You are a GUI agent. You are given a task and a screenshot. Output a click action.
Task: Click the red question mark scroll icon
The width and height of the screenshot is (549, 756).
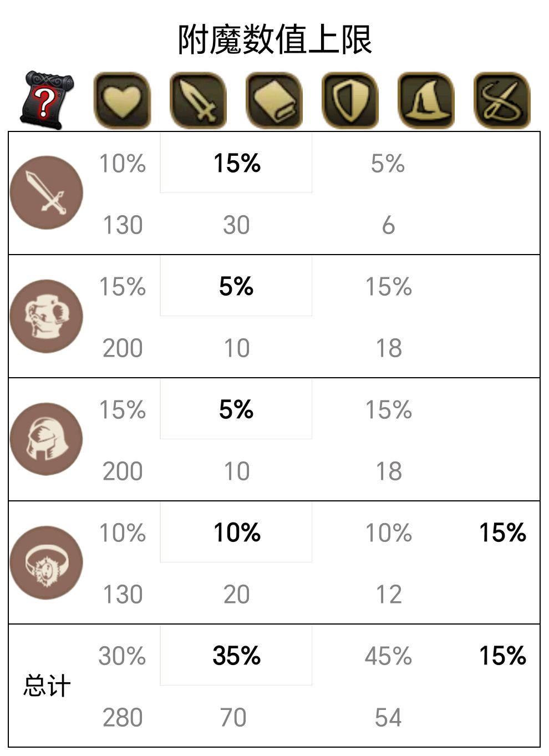(x=47, y=100)
